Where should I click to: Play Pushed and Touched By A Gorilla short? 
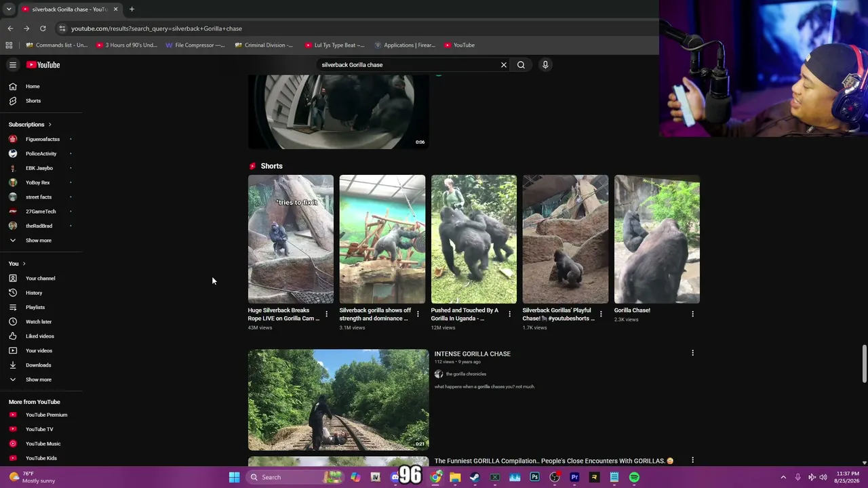(474, 239)
